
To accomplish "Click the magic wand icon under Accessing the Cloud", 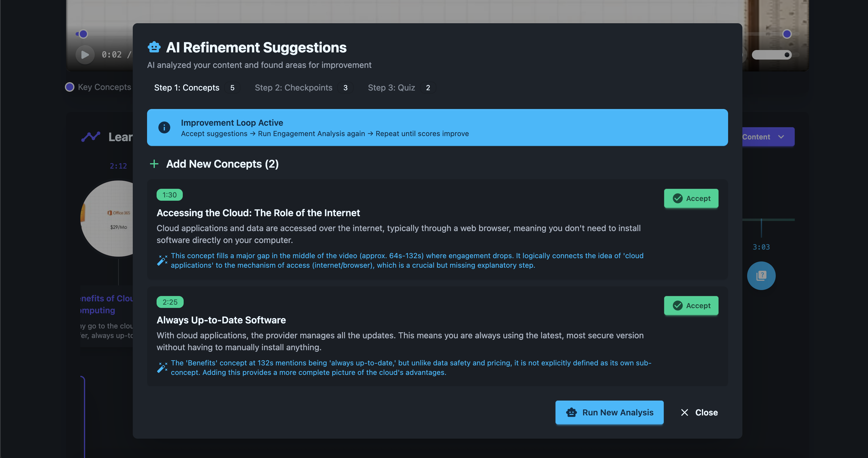I will pos(162,260).
